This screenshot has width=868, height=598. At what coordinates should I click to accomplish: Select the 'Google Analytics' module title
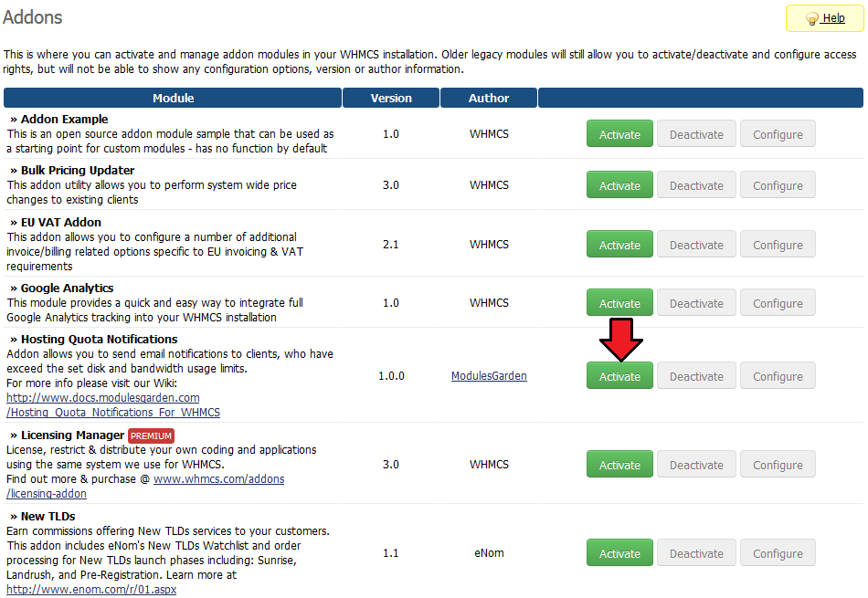click(x=67, y=289)
